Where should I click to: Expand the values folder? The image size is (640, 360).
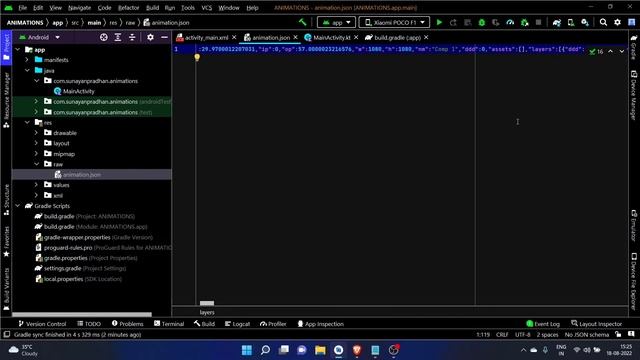tap(36, 185)
